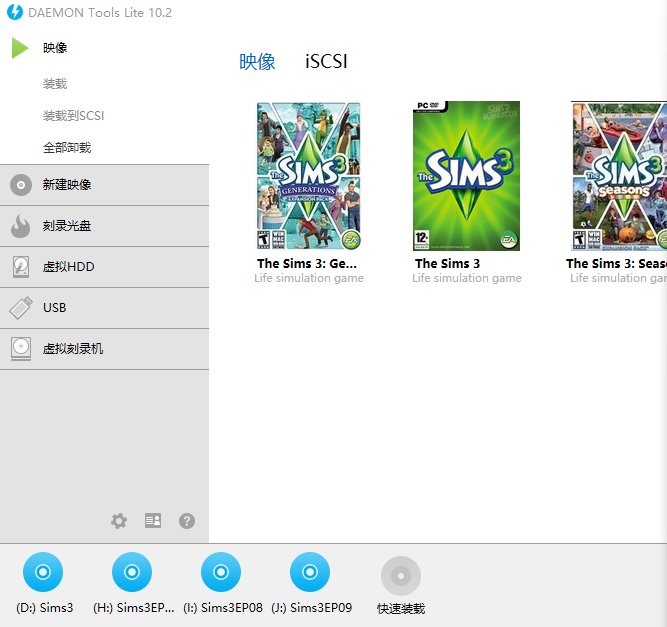
Task: Open the 虚拟HDD drive icon
Action: [x=21, y=267]
